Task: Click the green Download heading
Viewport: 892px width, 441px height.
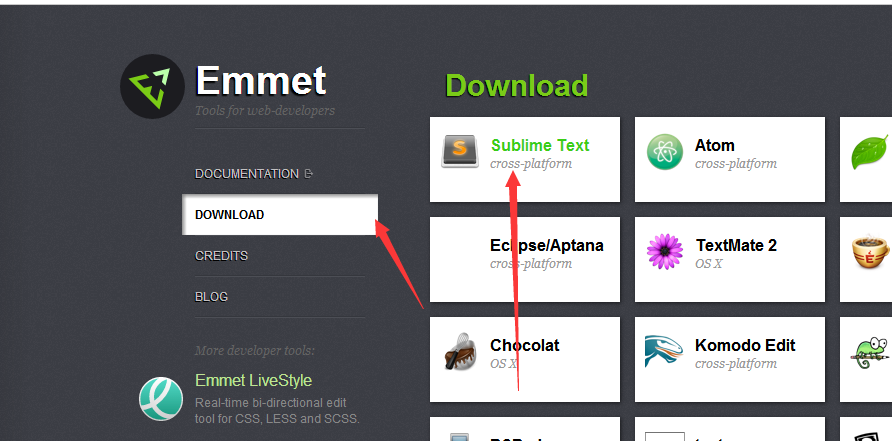Action: 517,85
